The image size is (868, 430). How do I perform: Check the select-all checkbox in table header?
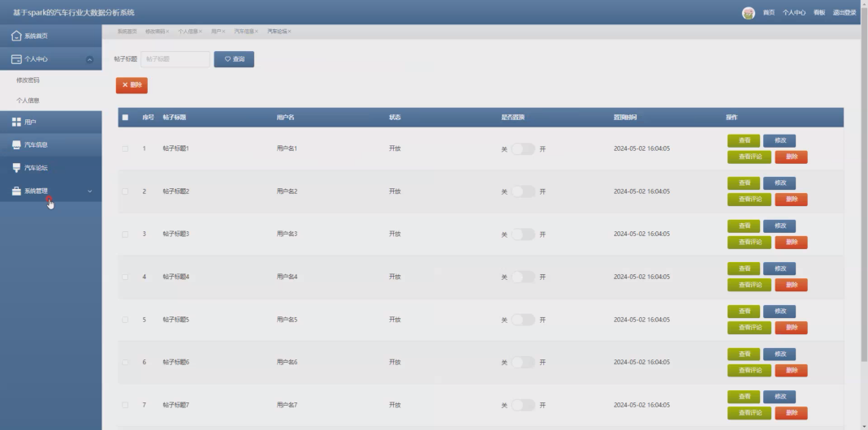[125, 118]
